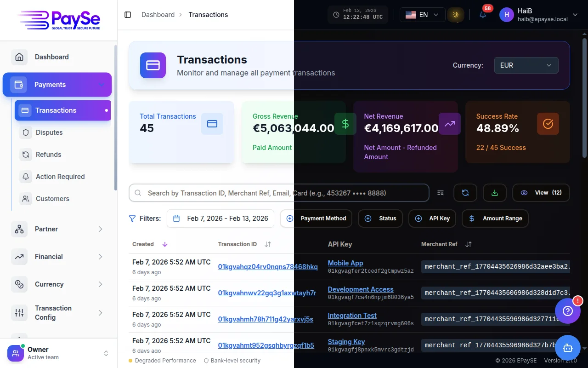
Task: Click the Partner network icon
Action: pyautogui.click(x=19, y=229)
